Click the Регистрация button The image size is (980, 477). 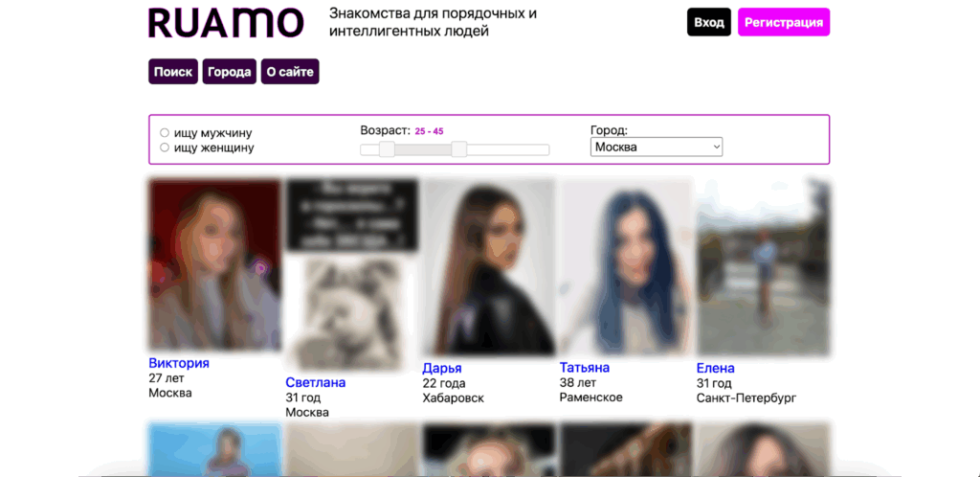tap(784, 22)
